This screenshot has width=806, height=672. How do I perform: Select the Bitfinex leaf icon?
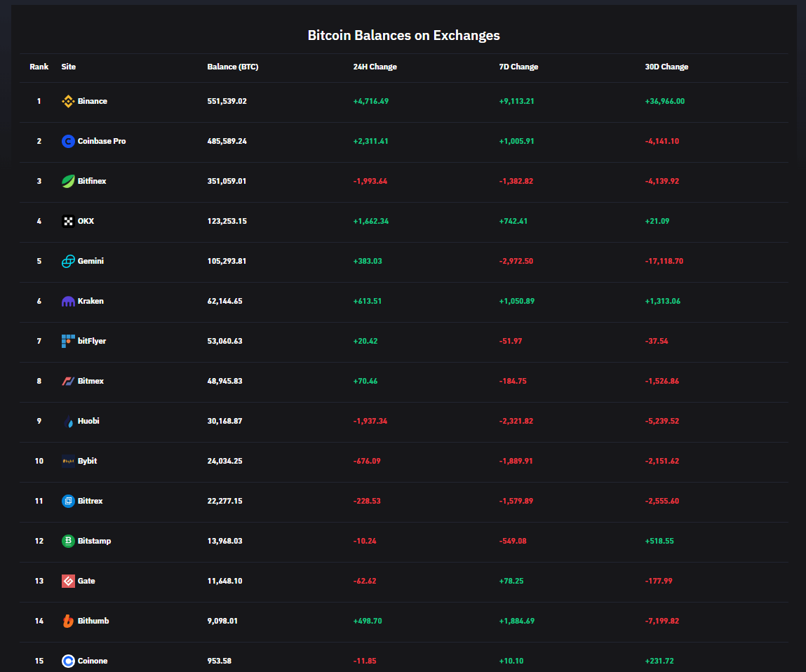tap(67, 181)
